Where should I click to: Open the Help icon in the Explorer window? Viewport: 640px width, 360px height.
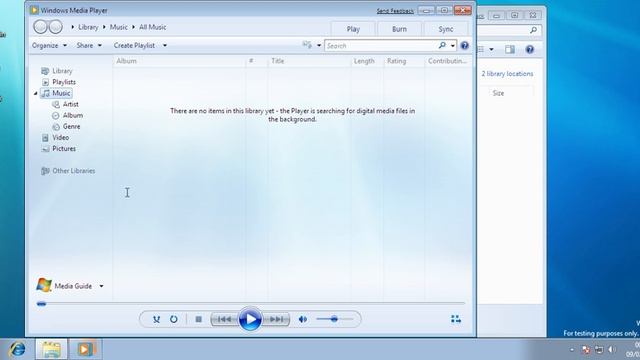coord(530,49)
